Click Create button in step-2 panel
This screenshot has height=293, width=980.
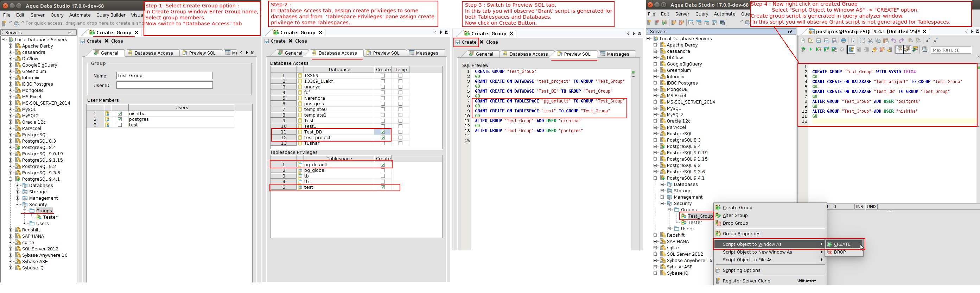pyautogui.click(x=275, y=41)
